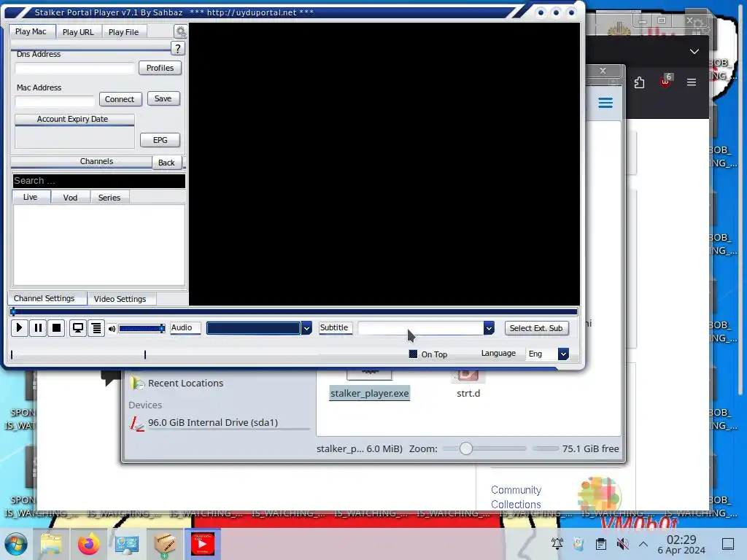The height and width of the screenshot is (560, 747).
Task: Open the settings gear icon in the player
Action: (x=181, y=31)
